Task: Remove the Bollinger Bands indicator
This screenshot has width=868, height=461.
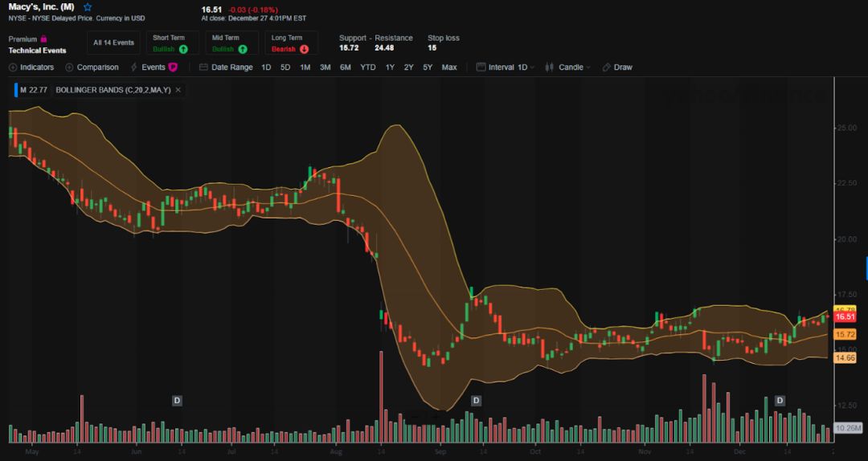Action: click(178, 90)
